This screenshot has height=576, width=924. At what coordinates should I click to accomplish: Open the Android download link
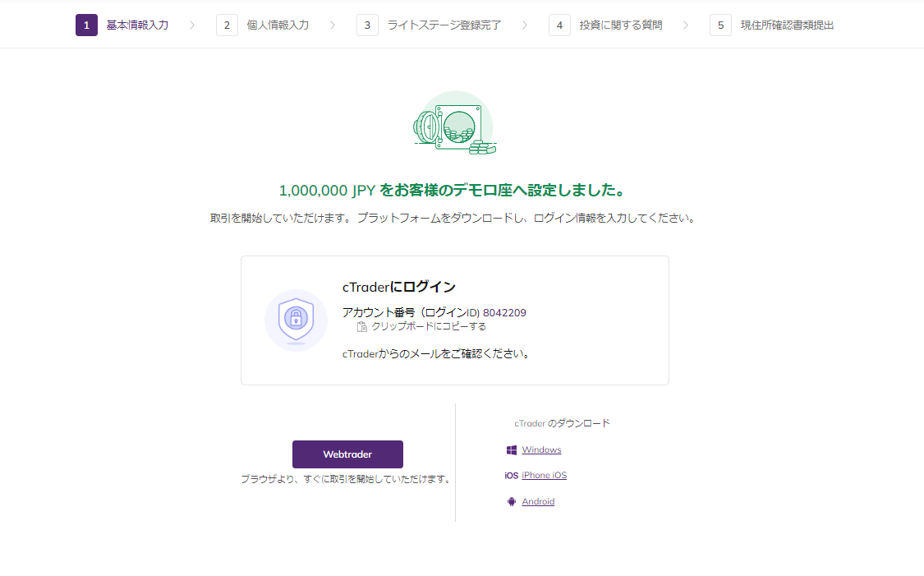(x=538, y=502)
